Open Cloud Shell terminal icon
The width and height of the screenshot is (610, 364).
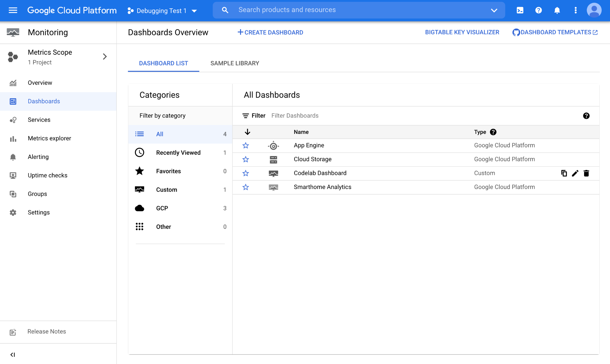click(520, 10)
